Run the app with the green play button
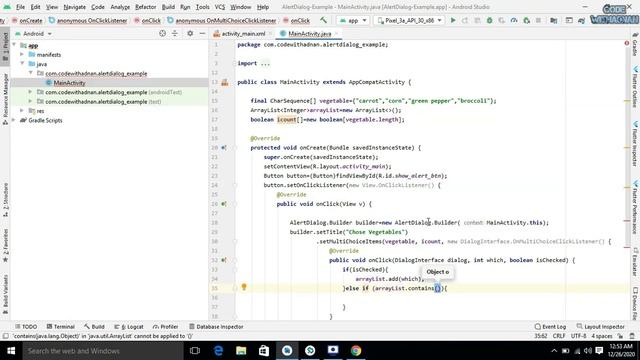The image size is (640, 360). click(453, 20)
